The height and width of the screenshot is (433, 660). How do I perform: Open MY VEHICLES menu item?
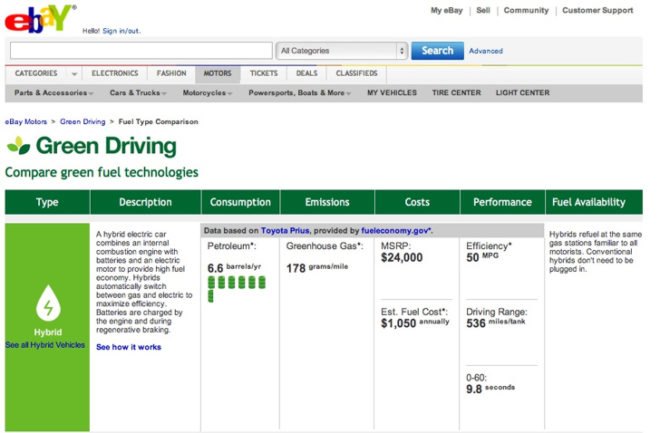(391, 93)
